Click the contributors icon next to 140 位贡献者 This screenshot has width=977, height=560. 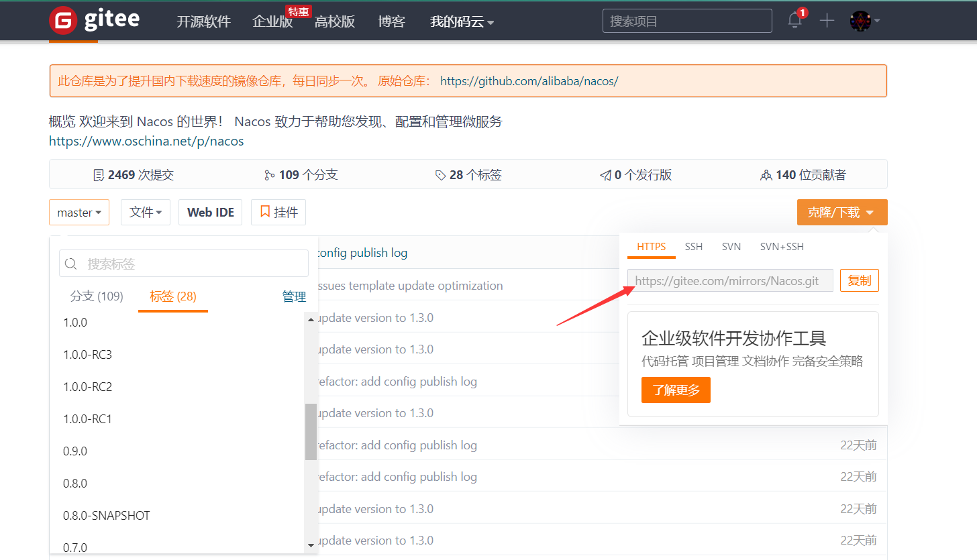pyautogui.click(x=766, y=174)
